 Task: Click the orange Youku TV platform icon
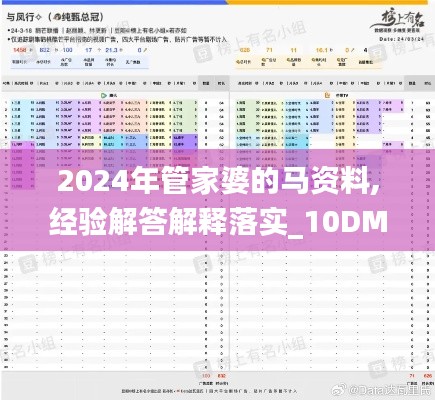(328, 95)
